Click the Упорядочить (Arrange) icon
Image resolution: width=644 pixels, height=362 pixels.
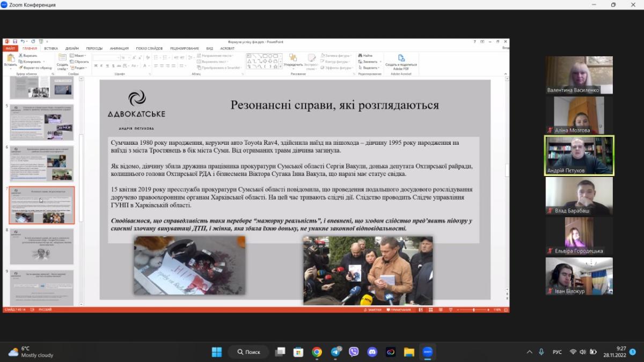coord(293,57)
